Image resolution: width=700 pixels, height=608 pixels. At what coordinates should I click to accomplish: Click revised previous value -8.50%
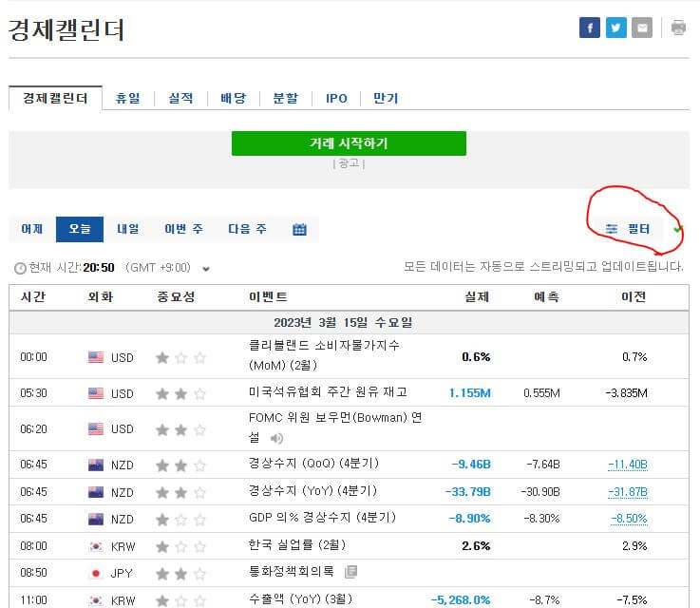click(x=629, y=519)
